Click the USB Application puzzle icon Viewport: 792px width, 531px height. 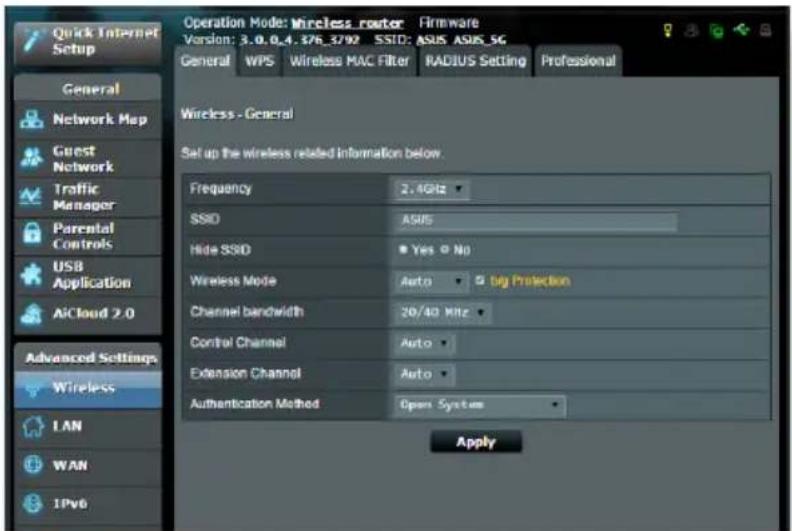[32, 275]
